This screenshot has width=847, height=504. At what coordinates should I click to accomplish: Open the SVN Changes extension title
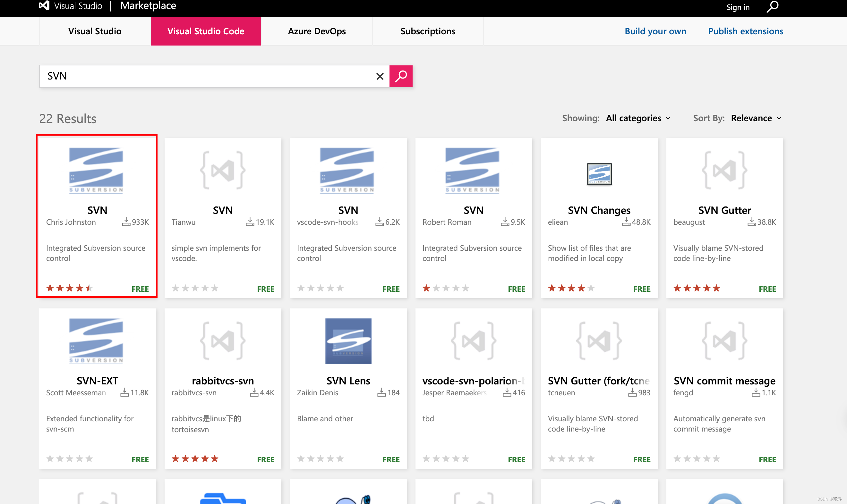[599, 210]
